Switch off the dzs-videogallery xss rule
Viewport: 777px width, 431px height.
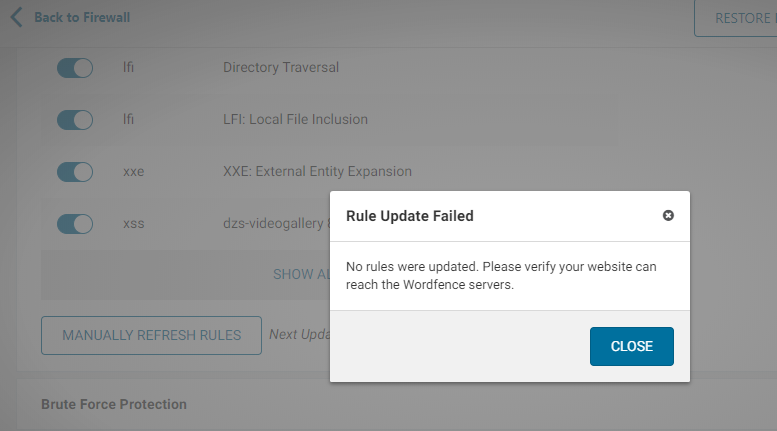(75, 224)
